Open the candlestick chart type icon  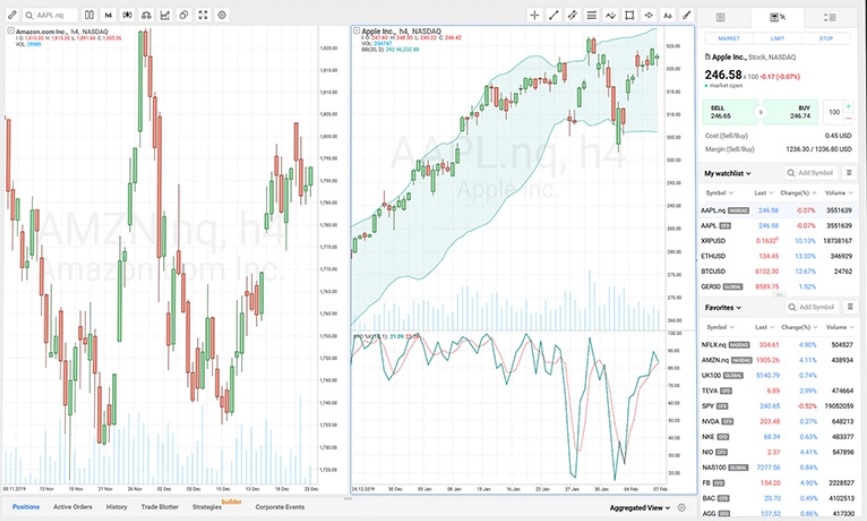127,15
